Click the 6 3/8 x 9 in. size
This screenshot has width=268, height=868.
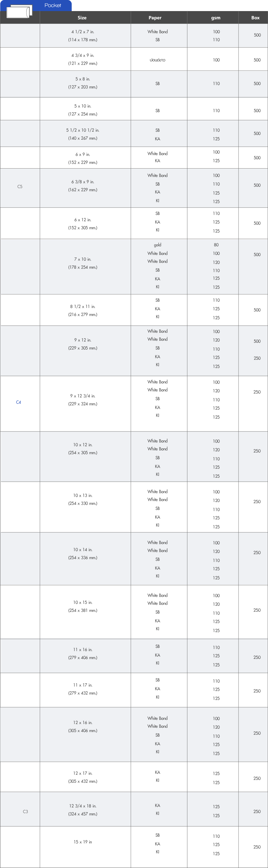pyautogui.click(x=82, y=182)
